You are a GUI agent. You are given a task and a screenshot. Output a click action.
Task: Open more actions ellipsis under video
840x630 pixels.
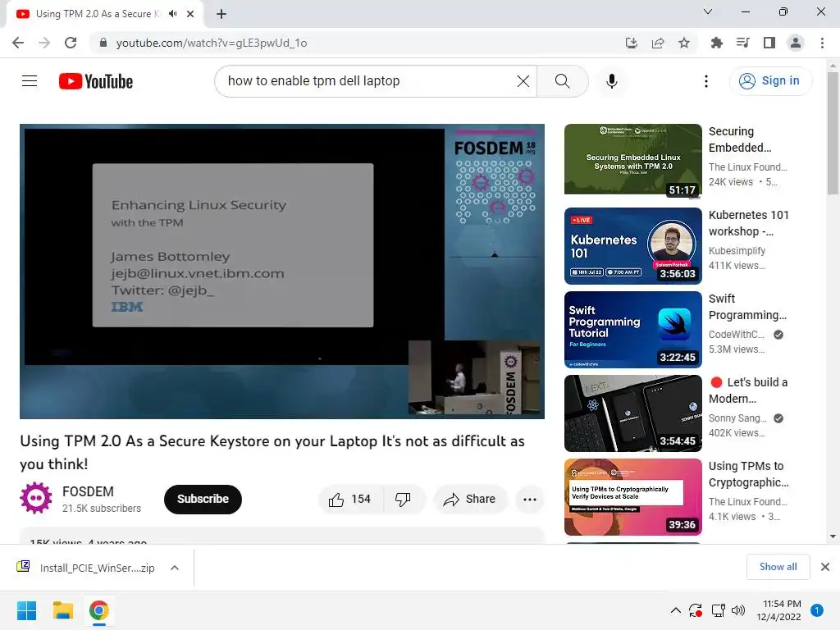(530, 500)
